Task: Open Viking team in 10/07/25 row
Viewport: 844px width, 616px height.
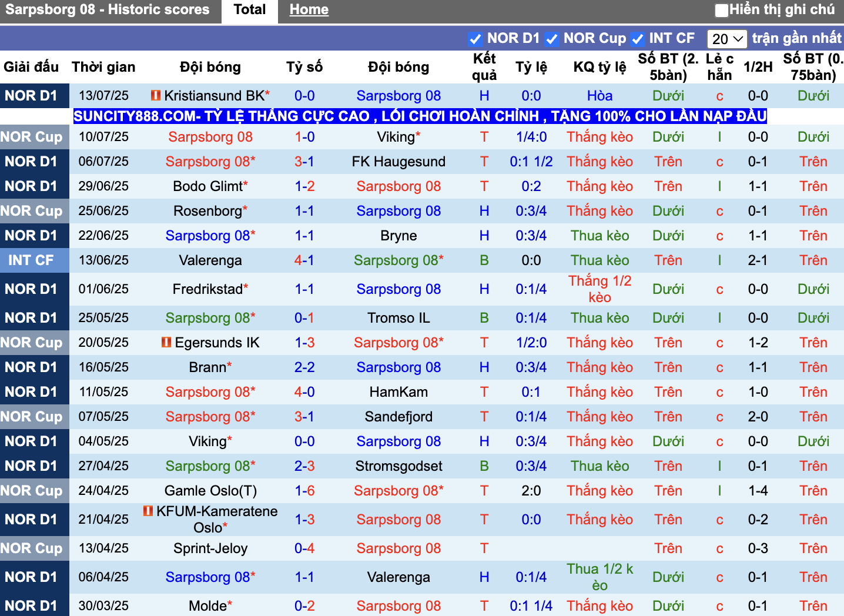Action: (396, 137)
